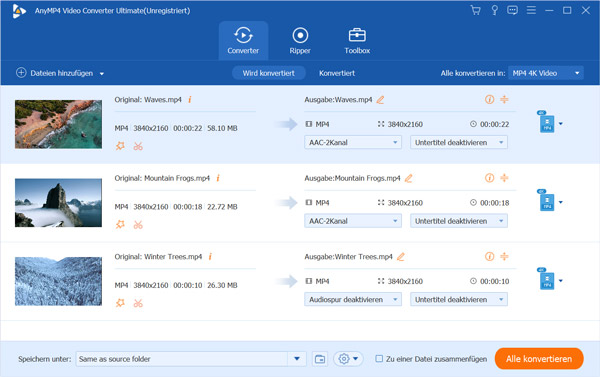Click compress icon for Waves.mp4 output

coord(504,100)
